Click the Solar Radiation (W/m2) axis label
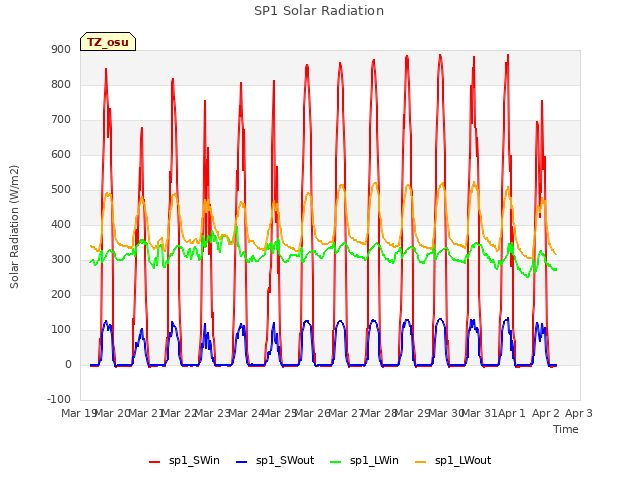640x480 pixels. (x=14, y=227)
